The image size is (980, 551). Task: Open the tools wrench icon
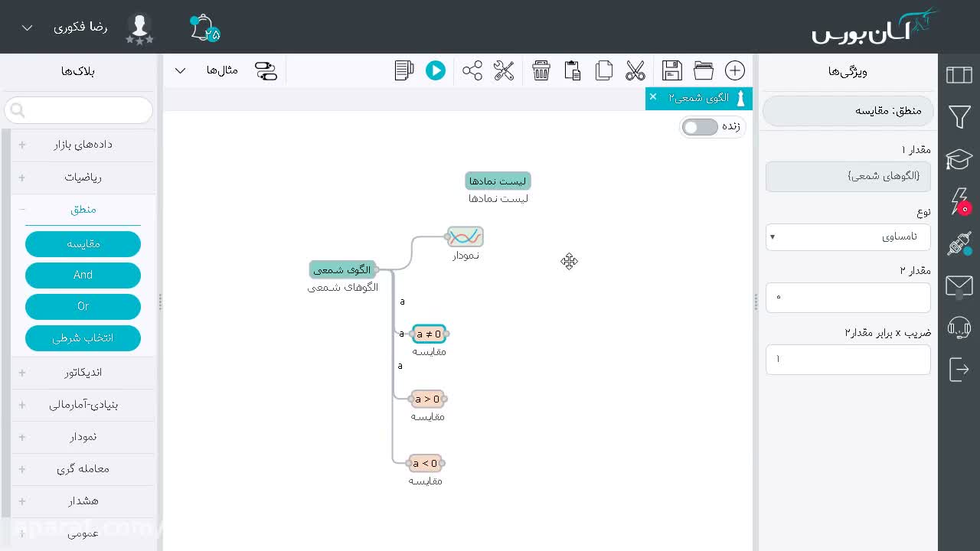(504, 70)
